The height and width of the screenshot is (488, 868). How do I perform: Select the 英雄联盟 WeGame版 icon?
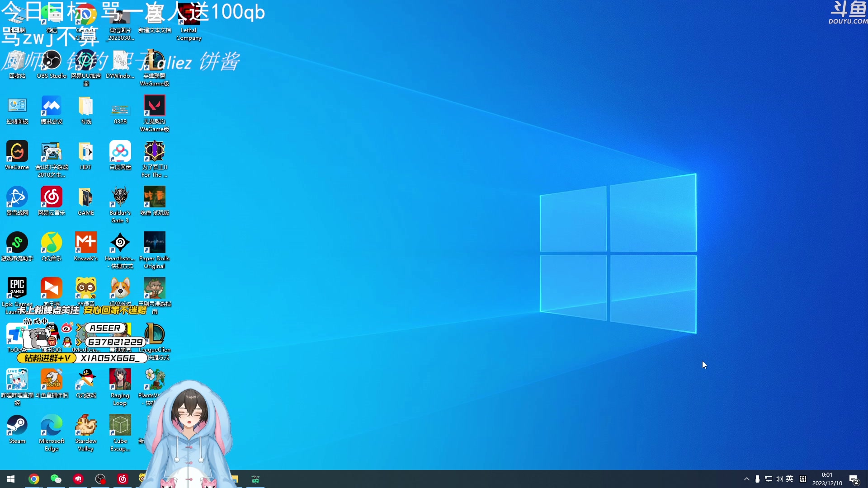point(155,68)
